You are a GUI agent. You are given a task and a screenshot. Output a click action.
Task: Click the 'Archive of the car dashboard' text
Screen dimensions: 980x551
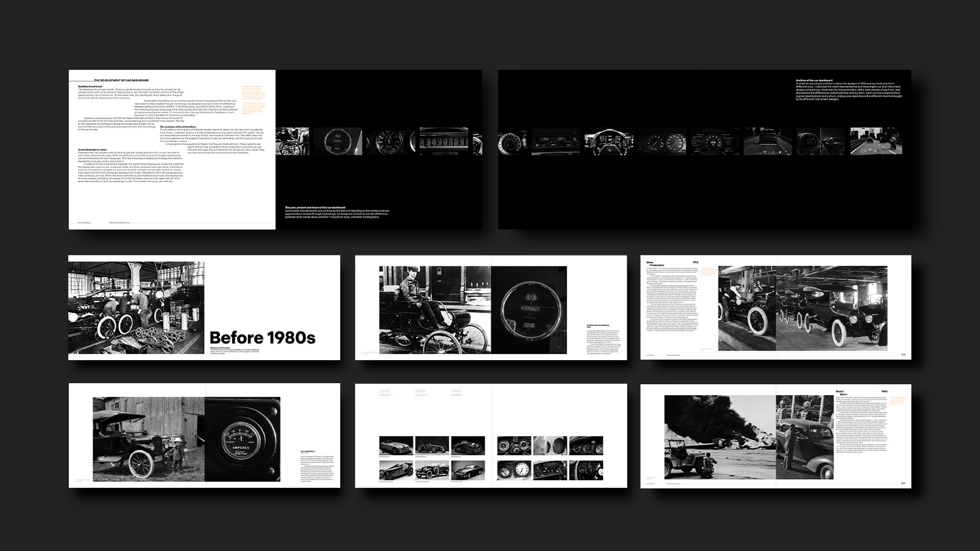click(814, 80)
